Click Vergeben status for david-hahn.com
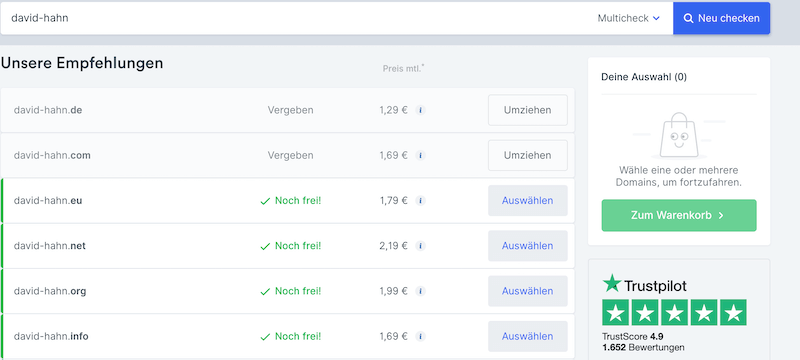 coord(290,156)
